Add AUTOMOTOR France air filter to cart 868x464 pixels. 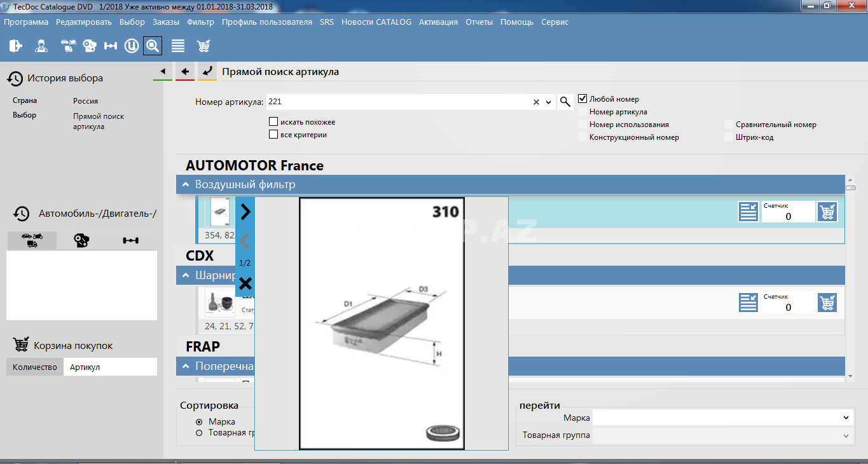pyautogui.click(x=827, y=212)
